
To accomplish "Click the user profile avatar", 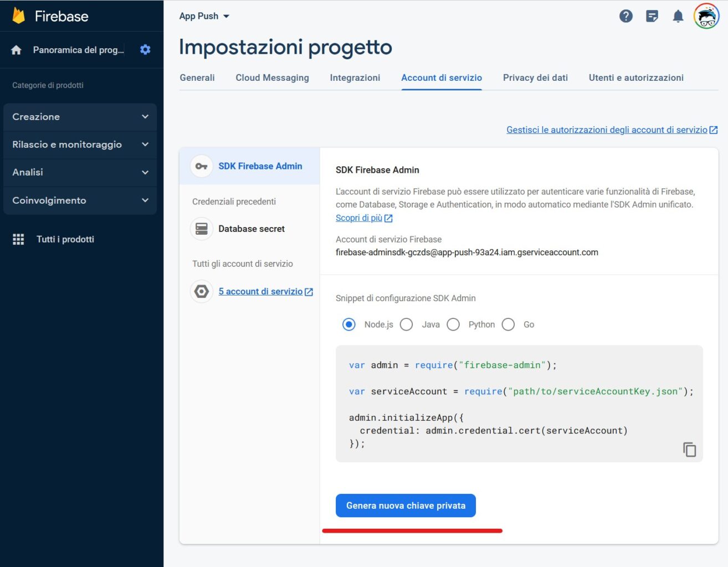I will [705, 16].
